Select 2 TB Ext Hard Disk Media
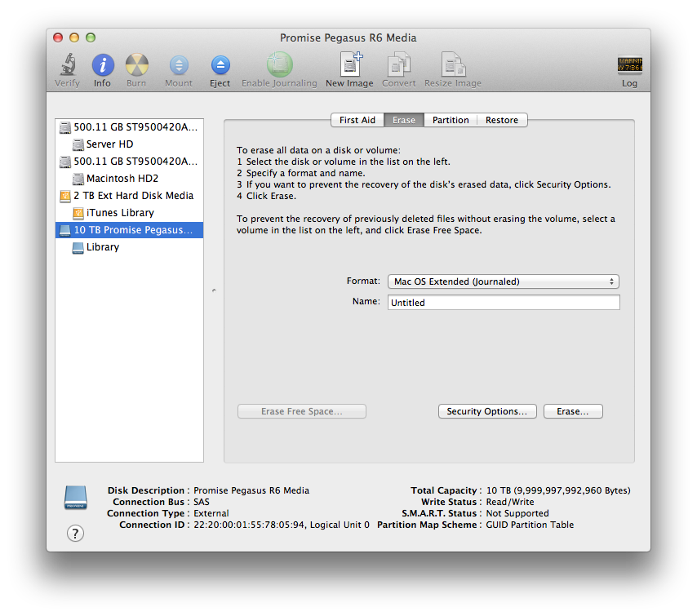Viewport: 697px width, 616px height. pyautogui.click(x=129, y=196)
